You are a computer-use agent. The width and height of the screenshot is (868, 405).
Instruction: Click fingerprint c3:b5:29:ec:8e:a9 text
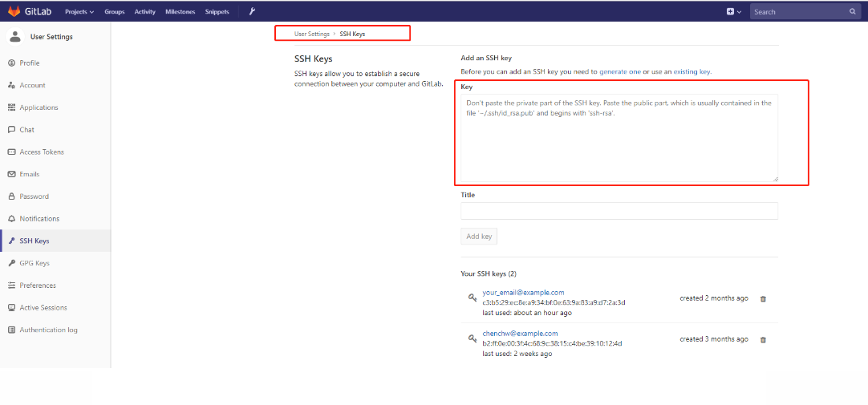click(554, 302)
